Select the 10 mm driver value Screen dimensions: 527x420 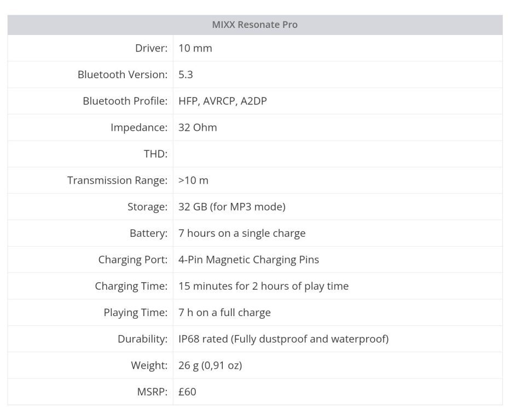point(195,48)
